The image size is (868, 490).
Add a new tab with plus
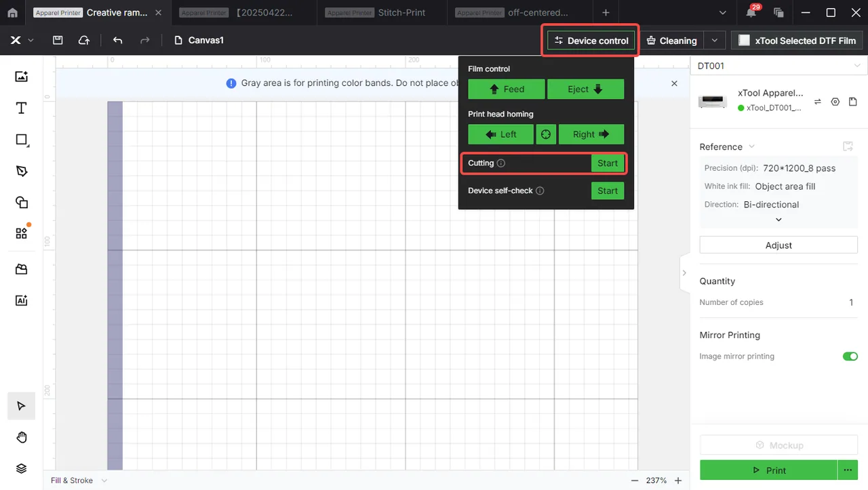point(606,13)
